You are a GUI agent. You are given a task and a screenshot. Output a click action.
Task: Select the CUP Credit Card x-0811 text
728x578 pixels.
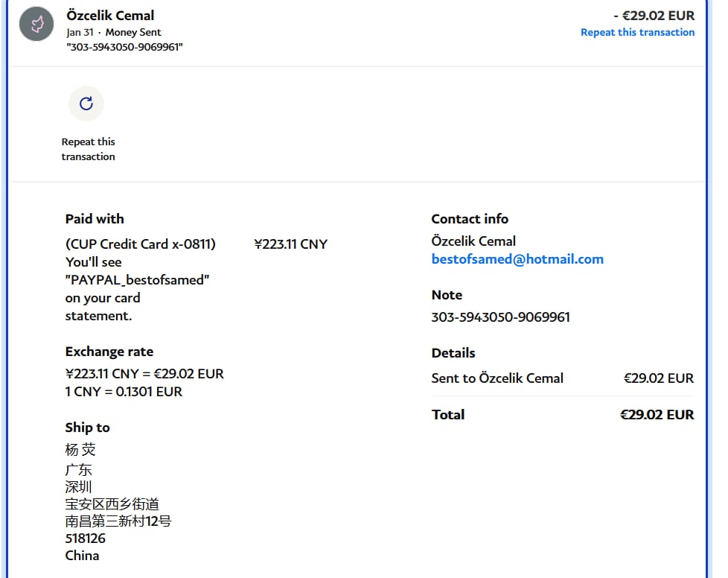(x=141, y=244)
